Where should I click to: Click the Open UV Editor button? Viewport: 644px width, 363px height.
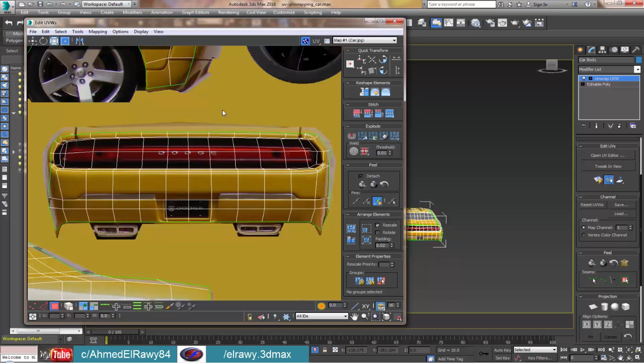point(607,156)
